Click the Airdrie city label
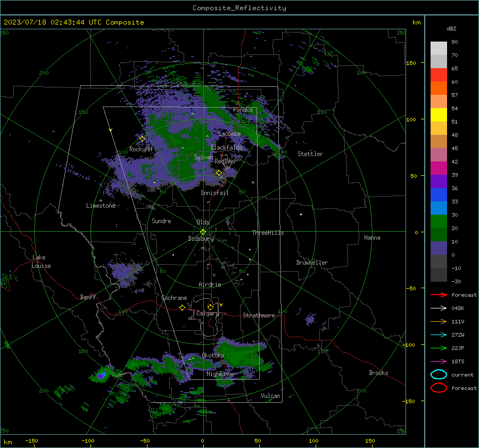The image size is (479, 448). (210, 284)
